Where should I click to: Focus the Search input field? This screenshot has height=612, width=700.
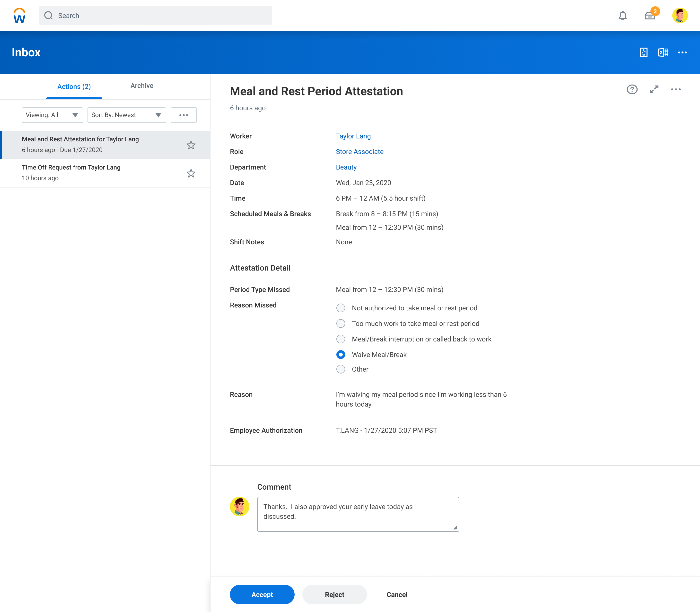tap(156, 16)
